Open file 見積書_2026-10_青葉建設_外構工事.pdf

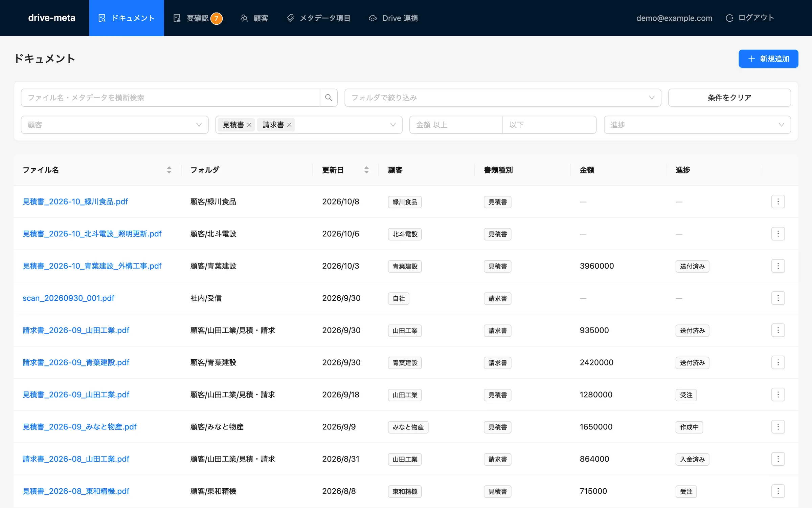(x=92, y=266)
